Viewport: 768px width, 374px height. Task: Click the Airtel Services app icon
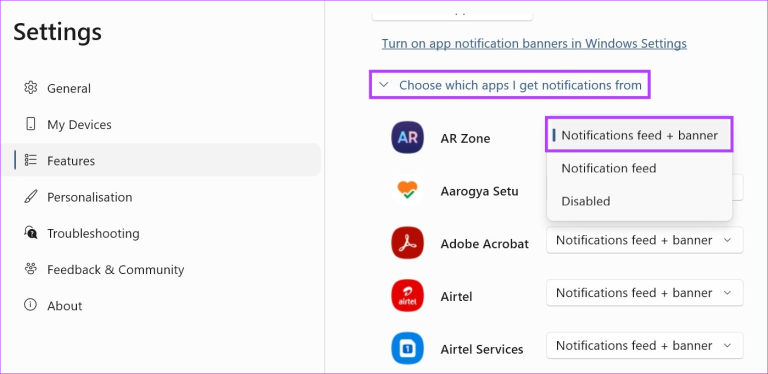(x=407, y=348)
